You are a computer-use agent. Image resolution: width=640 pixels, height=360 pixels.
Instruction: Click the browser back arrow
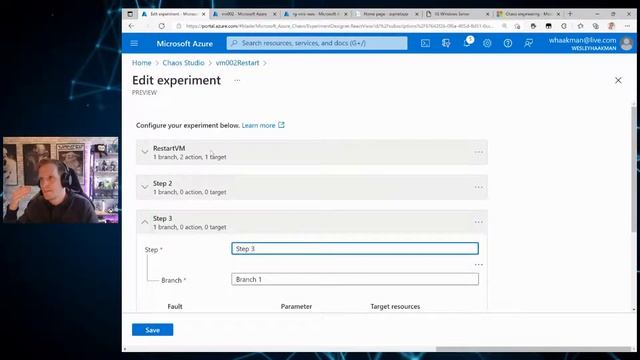pos(131,26)
